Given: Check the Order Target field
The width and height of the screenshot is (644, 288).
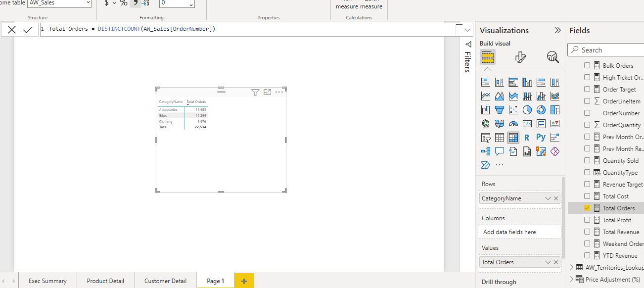Looking at the screenshot, I should coord(587,89).
